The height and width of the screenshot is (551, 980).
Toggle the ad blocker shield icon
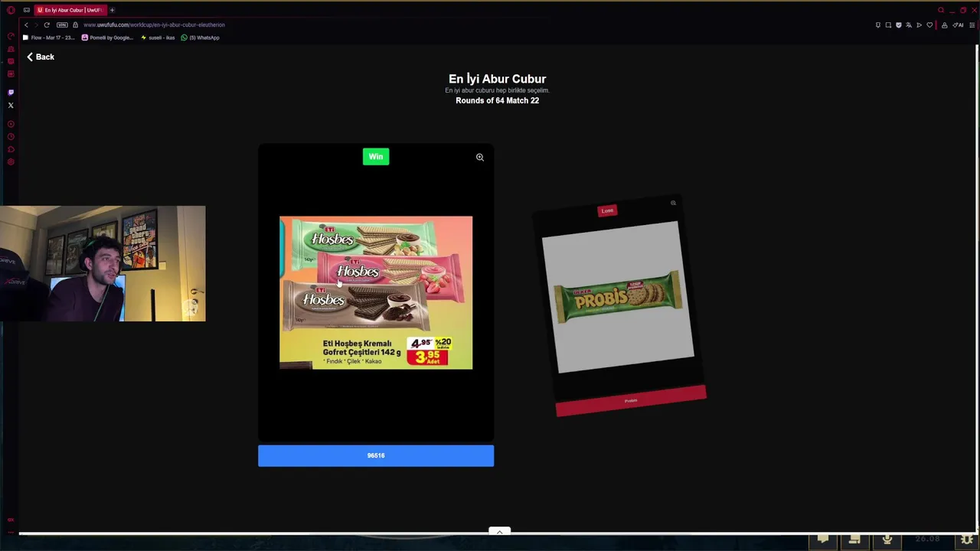click(899, 24)
